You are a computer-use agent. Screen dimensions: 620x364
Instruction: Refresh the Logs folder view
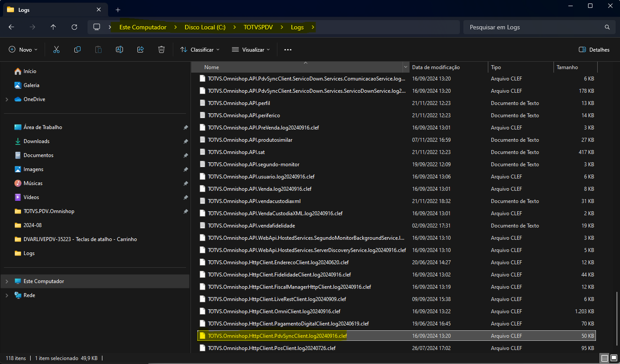tap(74, 27)
